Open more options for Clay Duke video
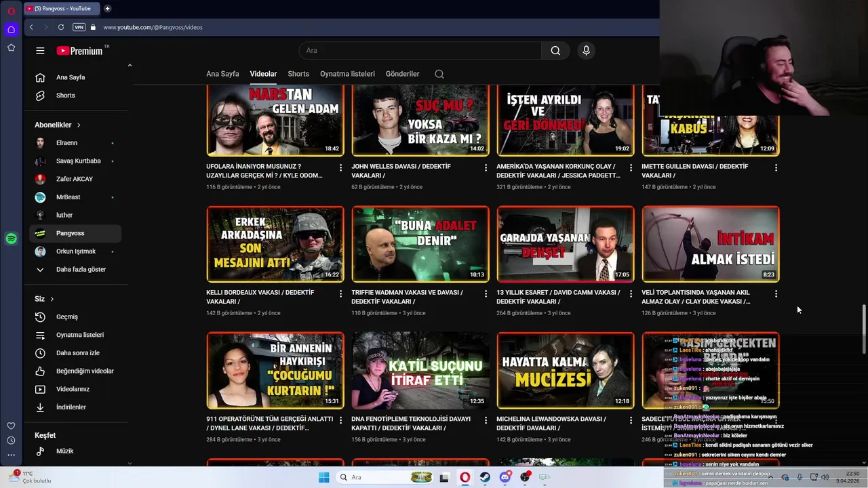868x488 pixels. [x=776, y=294]
